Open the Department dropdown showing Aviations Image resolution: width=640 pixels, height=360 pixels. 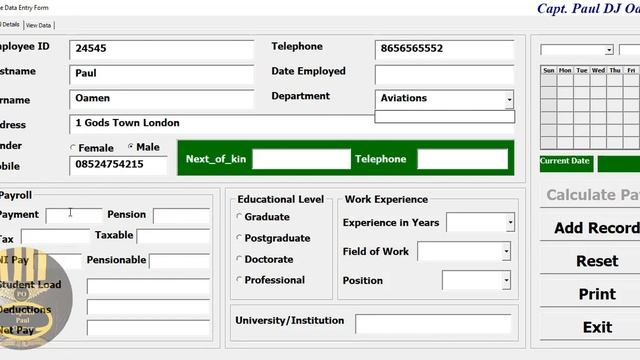click(x=509, y=100)
